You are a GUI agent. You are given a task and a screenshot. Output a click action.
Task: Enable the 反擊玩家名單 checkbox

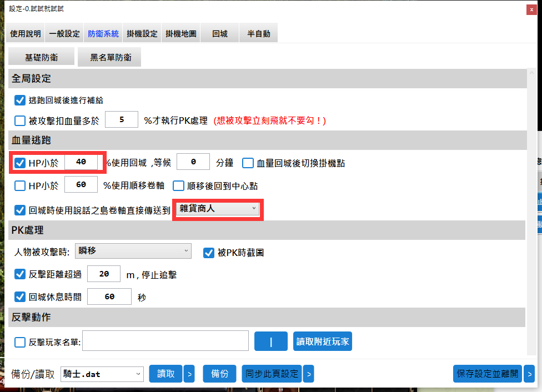[19, 341]
